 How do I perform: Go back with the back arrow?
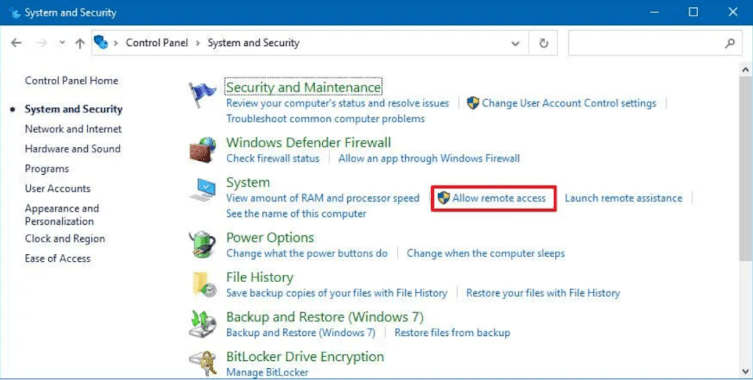16,43
